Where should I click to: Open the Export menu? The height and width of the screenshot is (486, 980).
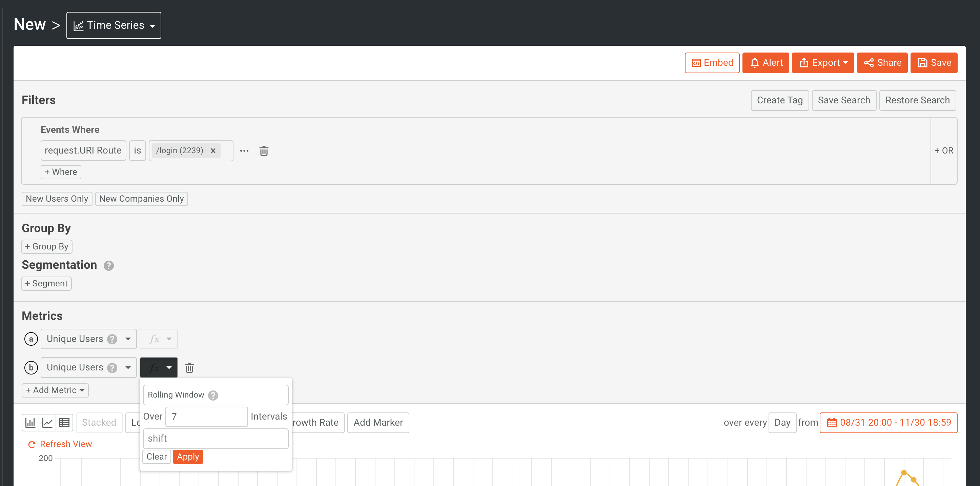[x=823, y=62]
